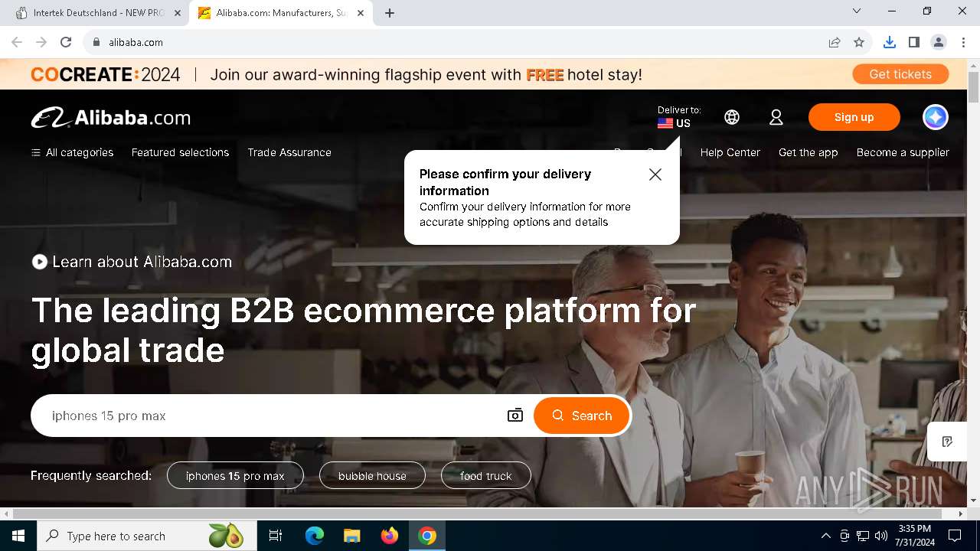This screenshot has height=551, width=980.
Task: Play the Learn about Alibaba.com video
Action: (40, 262)
